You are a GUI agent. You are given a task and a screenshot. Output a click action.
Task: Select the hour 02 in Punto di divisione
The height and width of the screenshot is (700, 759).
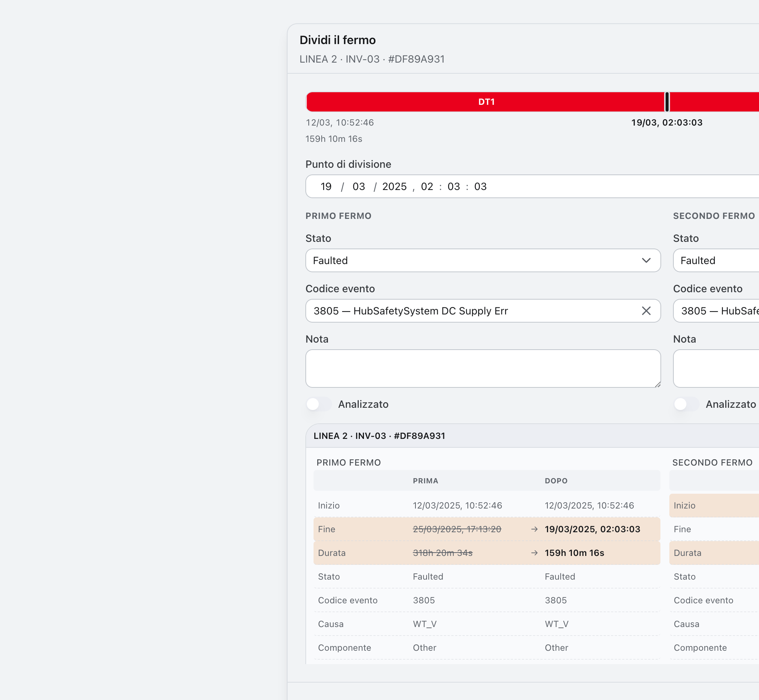[427, 187]
